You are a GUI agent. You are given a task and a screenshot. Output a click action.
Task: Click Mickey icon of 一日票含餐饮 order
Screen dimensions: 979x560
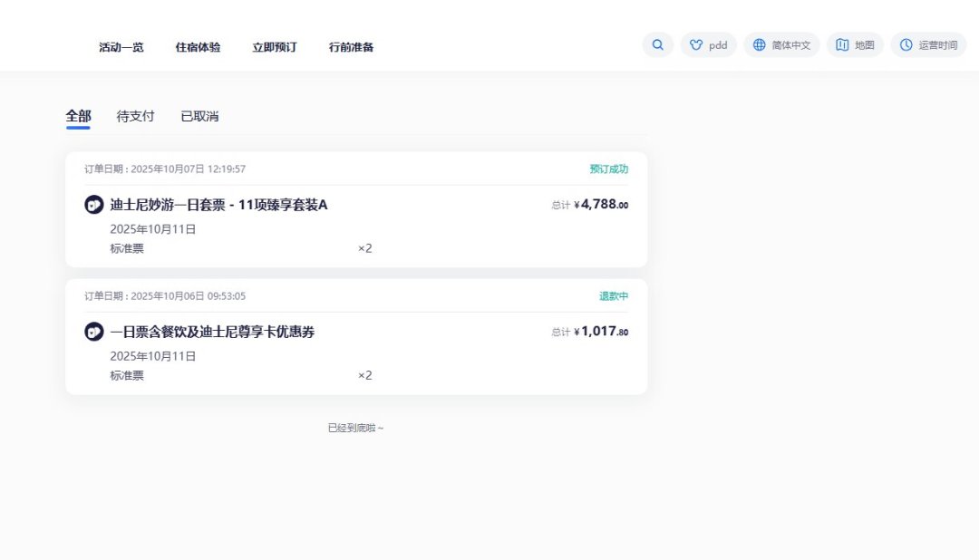(x=93, y=332)
